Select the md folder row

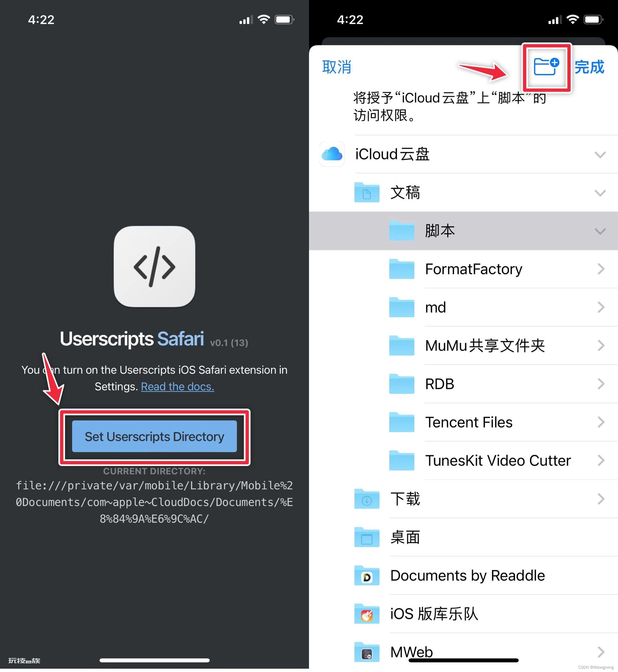tap(503, 307)
